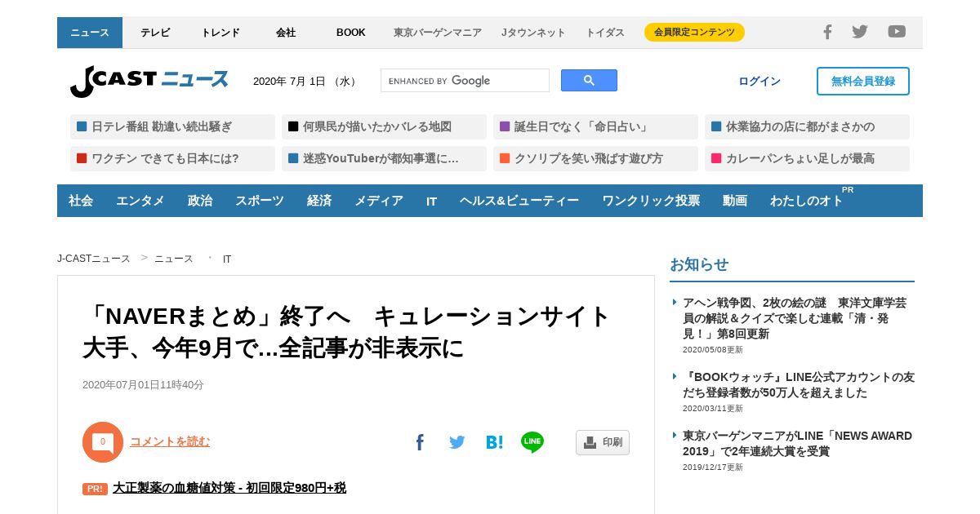Open メディア category in blue nav
The image size is (980, 514).
379,201
